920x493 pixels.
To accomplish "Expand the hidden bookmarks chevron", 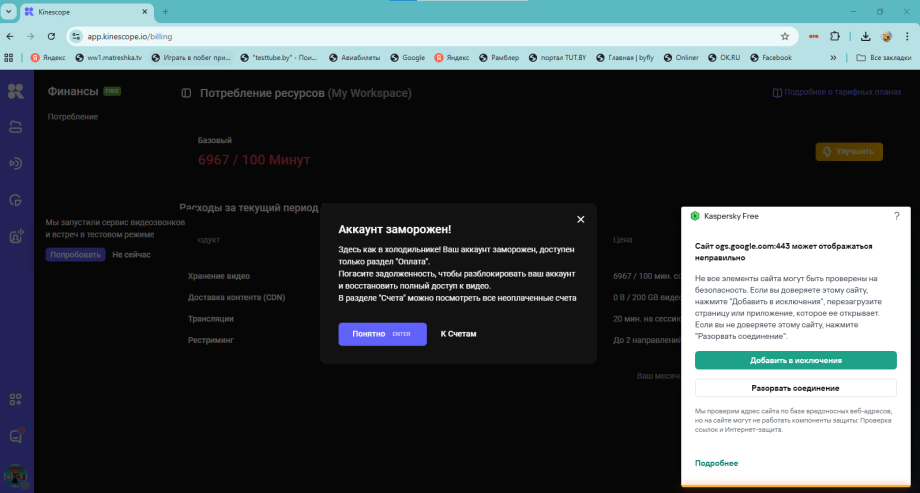I will [x=833, y=58].
